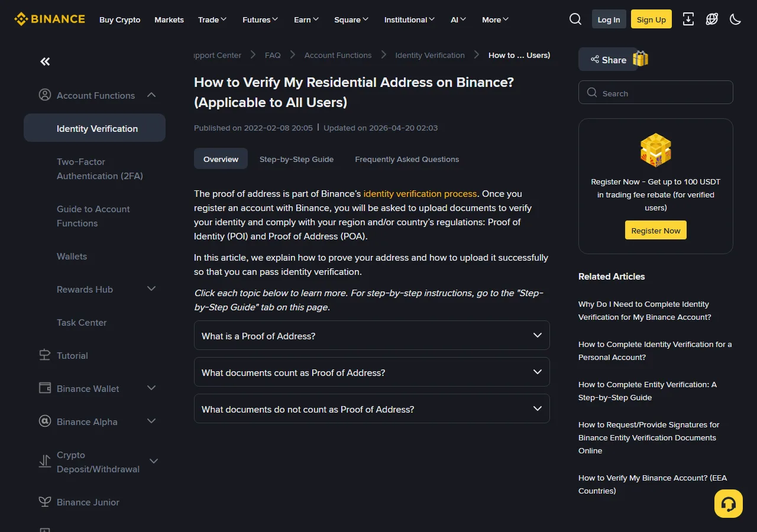Expand 'What is a Proof of Address?'
Viewport: 757px width, 532px height.
point(372,335)
